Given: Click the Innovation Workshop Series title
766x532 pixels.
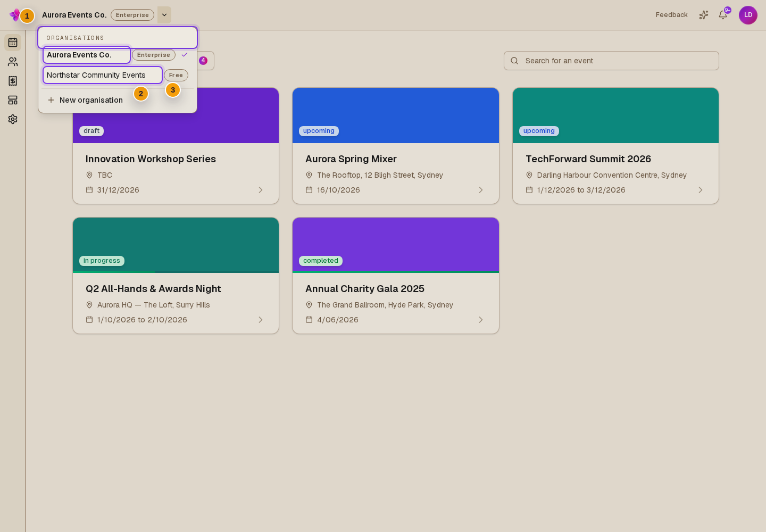Looking at the screenshot, I should (x=151, y=159).
